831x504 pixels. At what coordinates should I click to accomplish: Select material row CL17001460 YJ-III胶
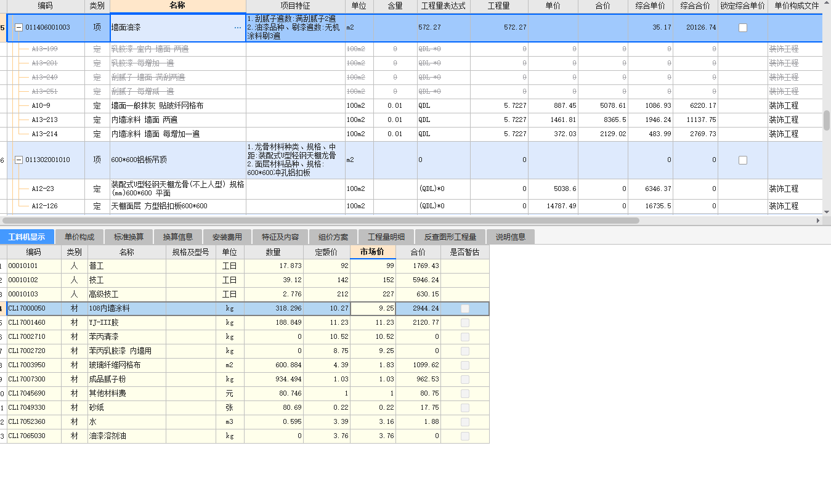point(245,323)
